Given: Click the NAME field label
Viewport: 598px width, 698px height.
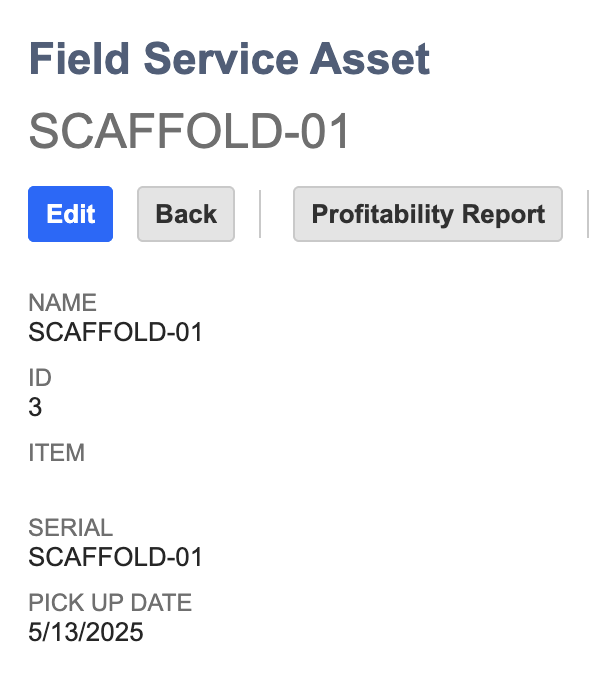Looking at the screenshot, I should tap(62, 303).
